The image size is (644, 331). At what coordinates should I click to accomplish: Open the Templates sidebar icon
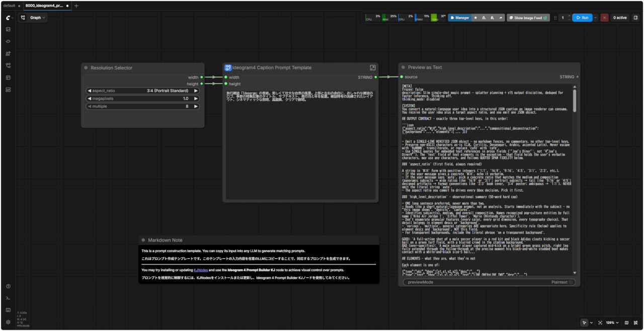(x=8, y=77)
